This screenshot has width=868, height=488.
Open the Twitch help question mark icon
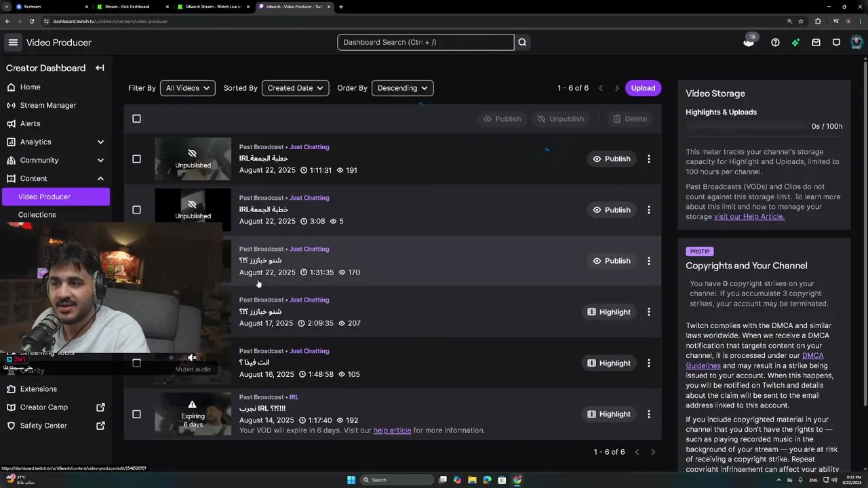(x=775, y=42)
